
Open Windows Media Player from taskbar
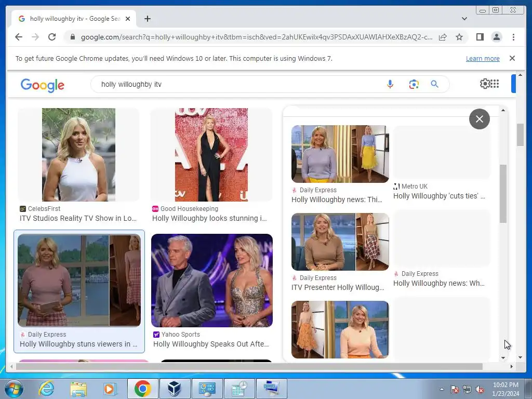110,389
